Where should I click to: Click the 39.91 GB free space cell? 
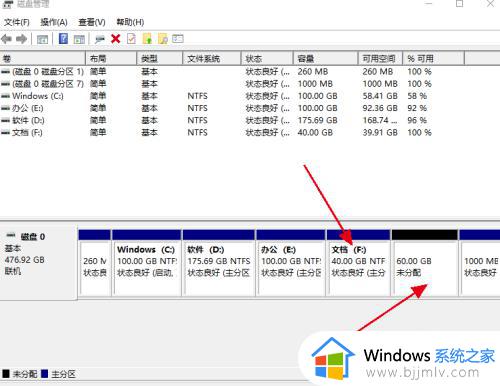(x=380, y=133)
